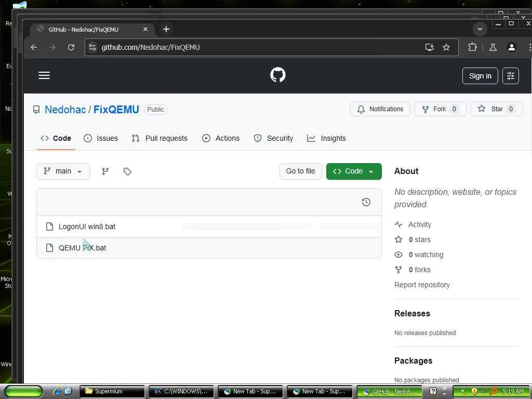532x399 pixels.
Task: Open the main branch selector dropdown
Action: click(x=63, y=171)
